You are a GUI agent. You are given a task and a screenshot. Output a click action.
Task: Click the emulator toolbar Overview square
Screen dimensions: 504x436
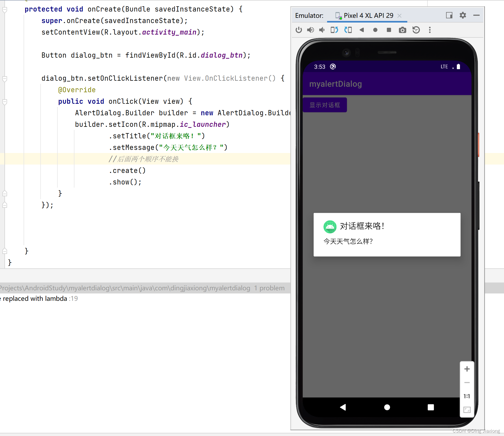point(389,30)
